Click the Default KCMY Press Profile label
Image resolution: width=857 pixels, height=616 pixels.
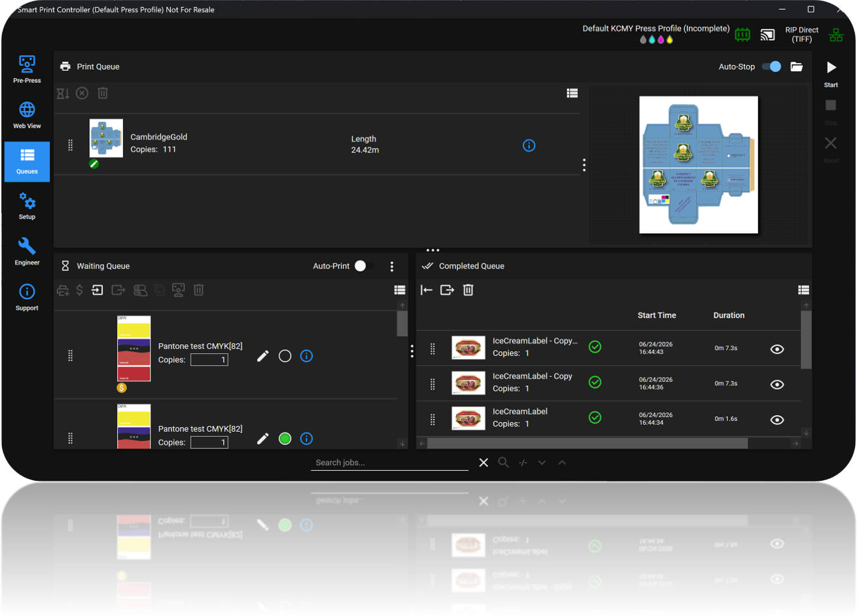click(x=656, y=29)
